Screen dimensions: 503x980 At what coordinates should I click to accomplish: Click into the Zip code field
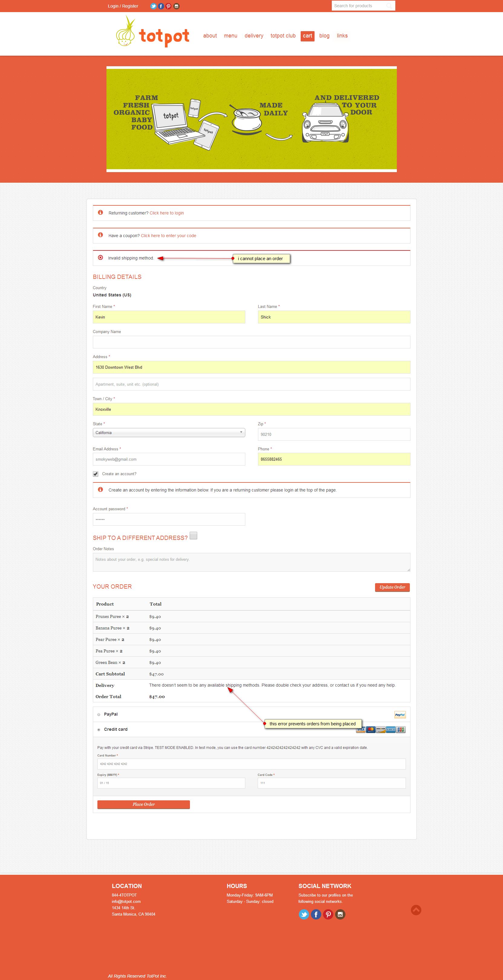point(334,434)
